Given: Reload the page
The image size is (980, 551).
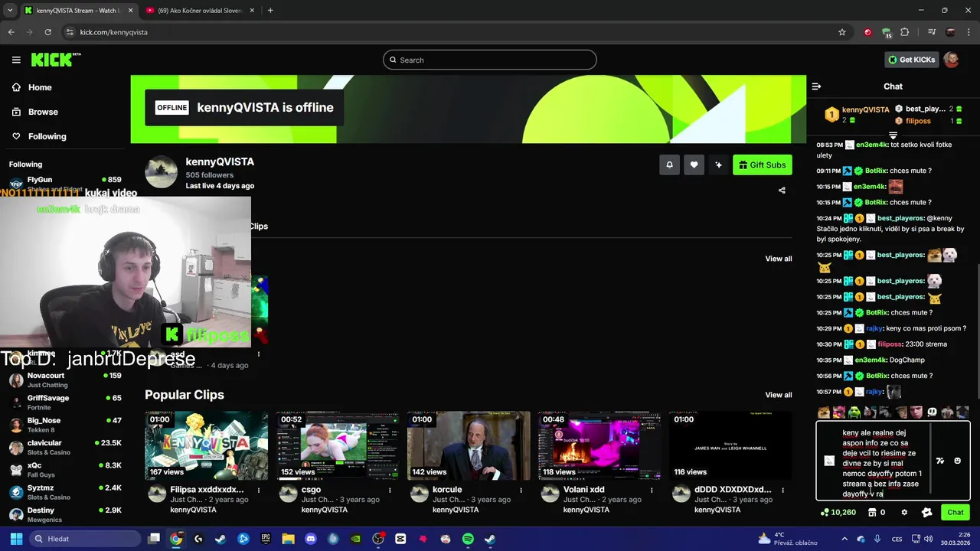Looking at the screenshot, I should click(x=47, y=32).
